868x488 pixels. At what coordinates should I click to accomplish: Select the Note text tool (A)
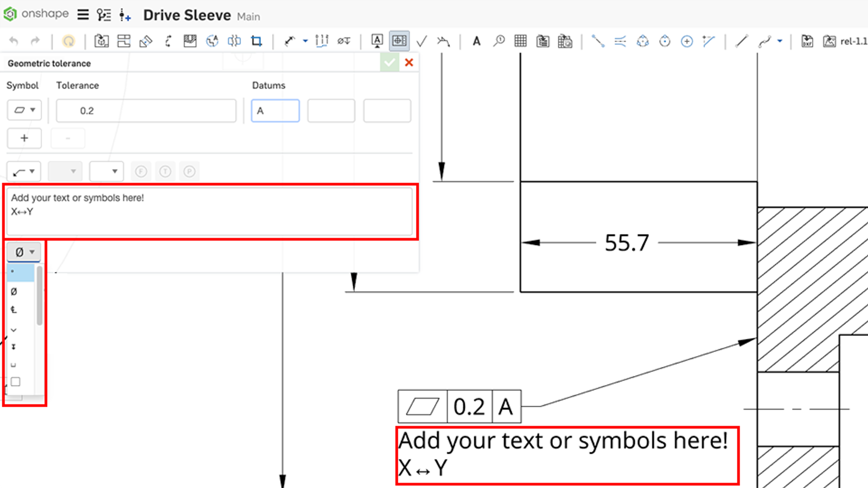476,41
